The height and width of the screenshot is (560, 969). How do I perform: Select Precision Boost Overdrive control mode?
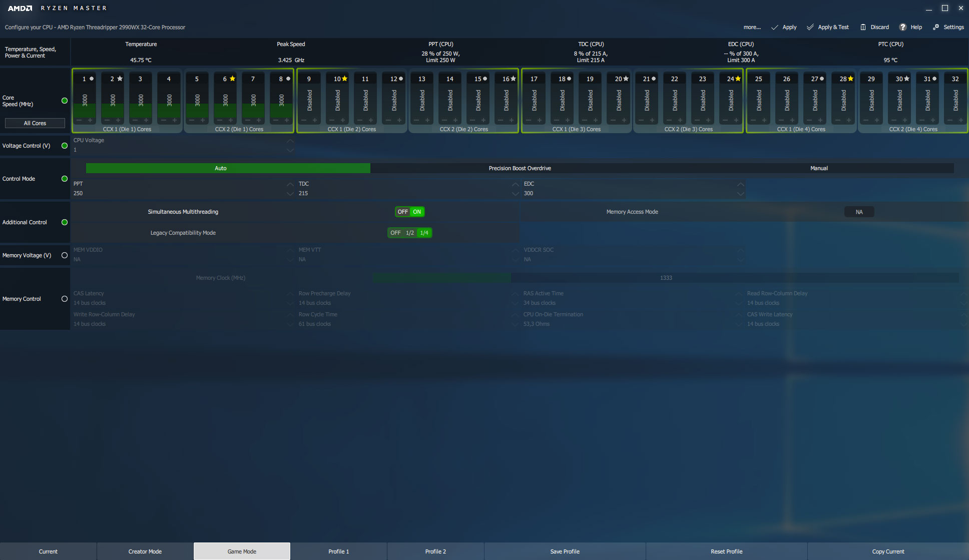click(520, 169)
